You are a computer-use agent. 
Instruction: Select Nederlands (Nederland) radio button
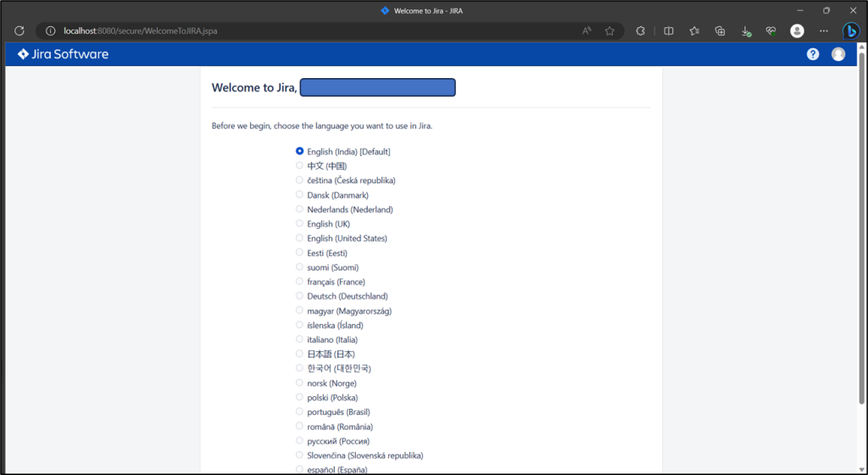tap(299, 209)
